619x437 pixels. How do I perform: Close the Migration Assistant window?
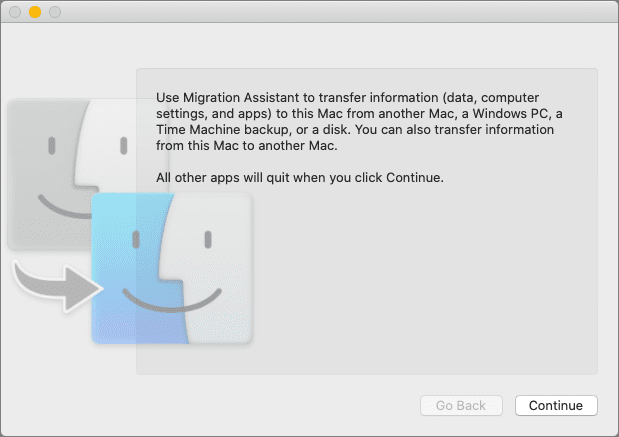(x=15, y=12)
